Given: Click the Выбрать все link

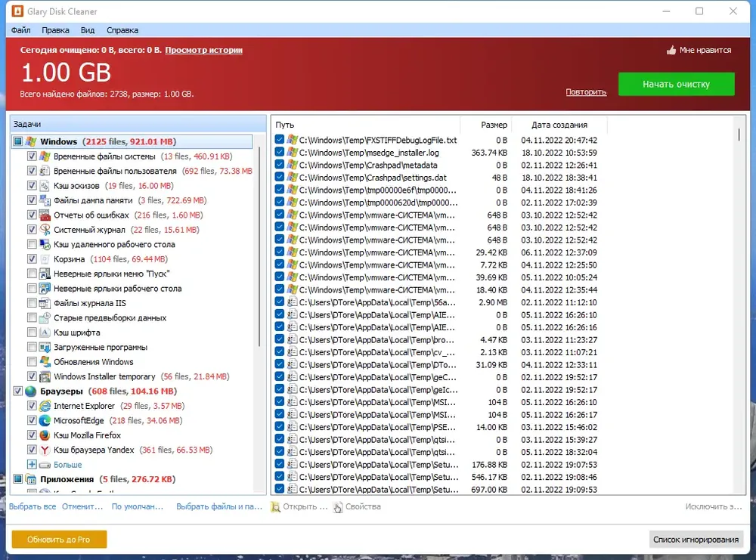Looking at the screenshot, I should point(33,506).
